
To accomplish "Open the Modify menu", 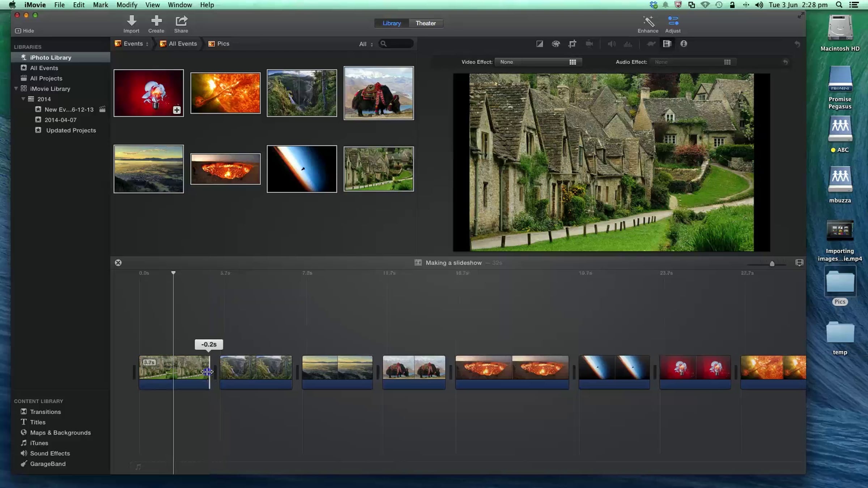I will 127,5.
